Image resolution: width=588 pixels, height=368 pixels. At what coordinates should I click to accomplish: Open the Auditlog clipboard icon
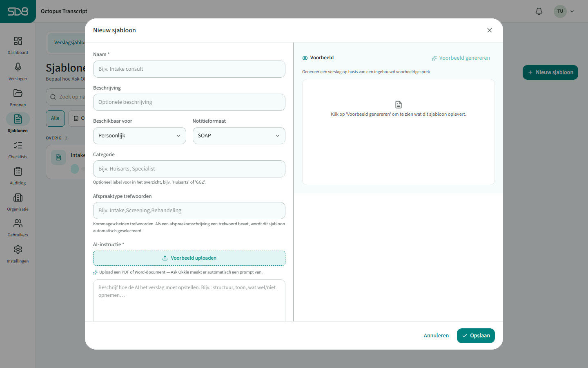pos(18,171)
